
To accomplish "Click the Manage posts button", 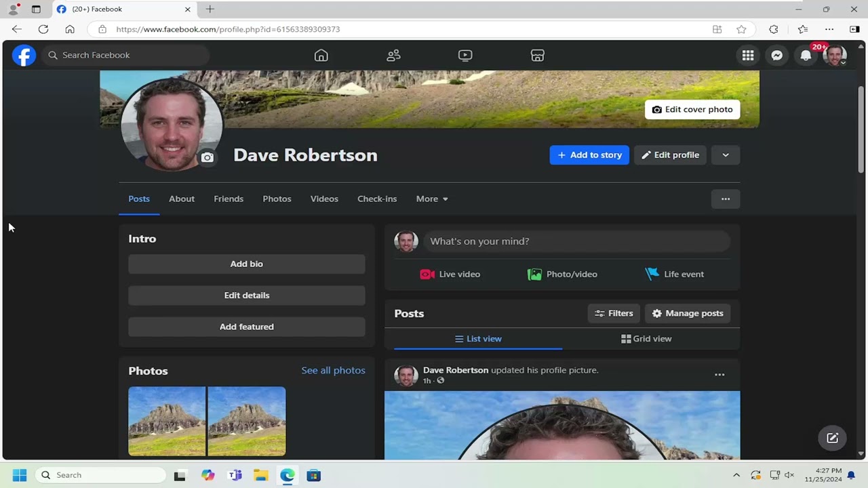I will 688,313.
